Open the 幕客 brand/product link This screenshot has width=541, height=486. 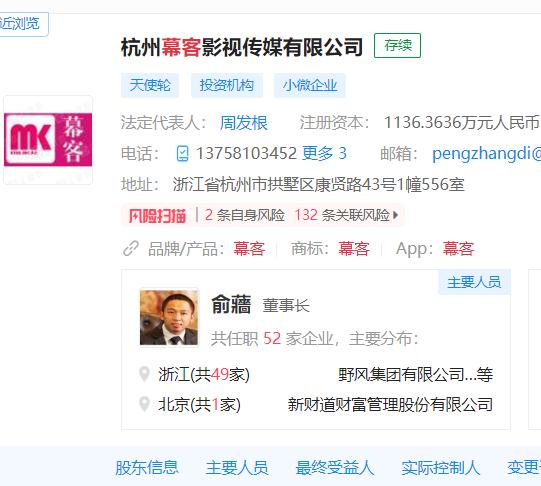click(249, 249)
